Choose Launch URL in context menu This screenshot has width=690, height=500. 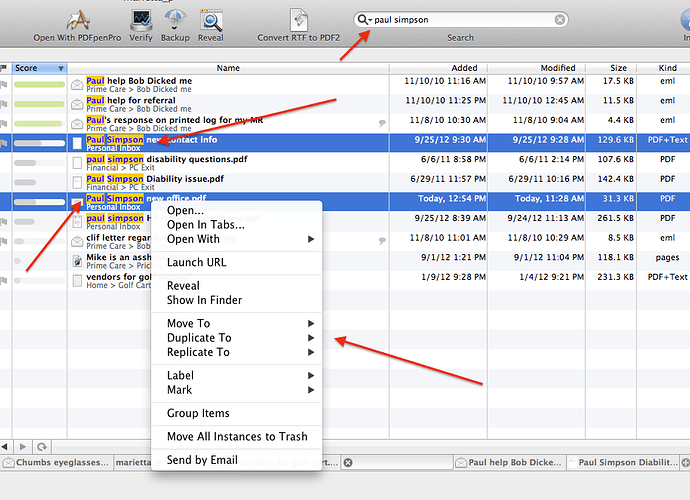tap(237, 262)
